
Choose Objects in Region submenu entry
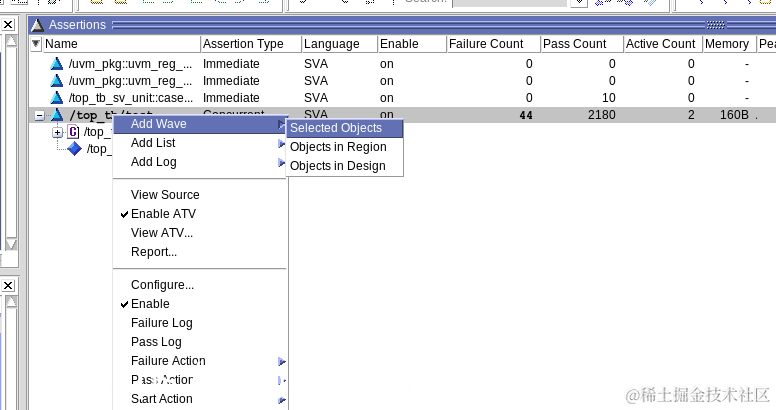point(344,147)
